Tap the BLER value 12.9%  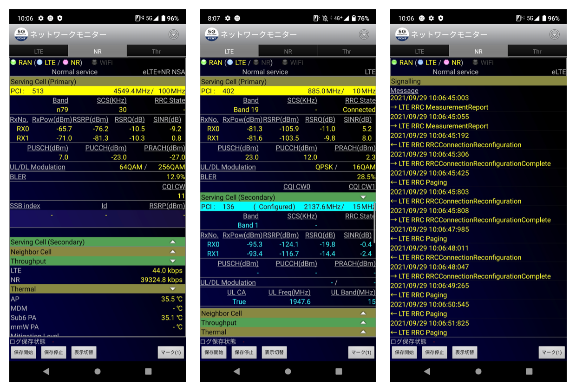click(x=176, y=177)
